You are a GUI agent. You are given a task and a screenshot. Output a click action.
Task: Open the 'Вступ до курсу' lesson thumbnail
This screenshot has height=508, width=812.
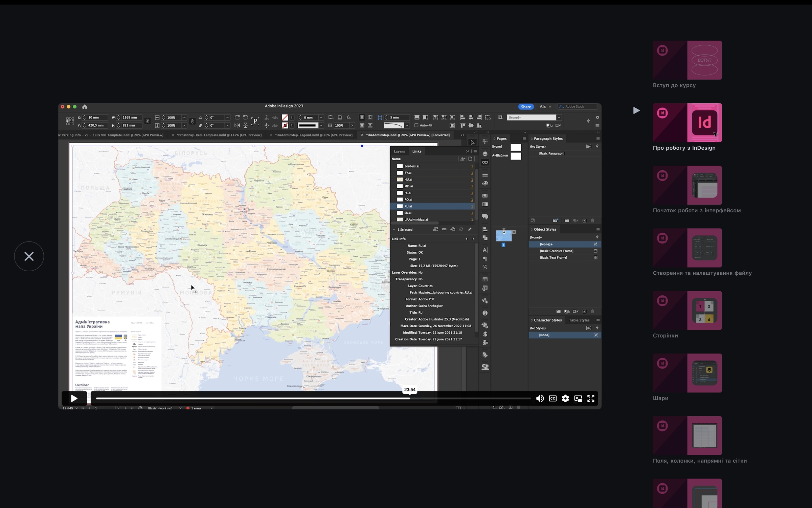[x=687, y=60]
